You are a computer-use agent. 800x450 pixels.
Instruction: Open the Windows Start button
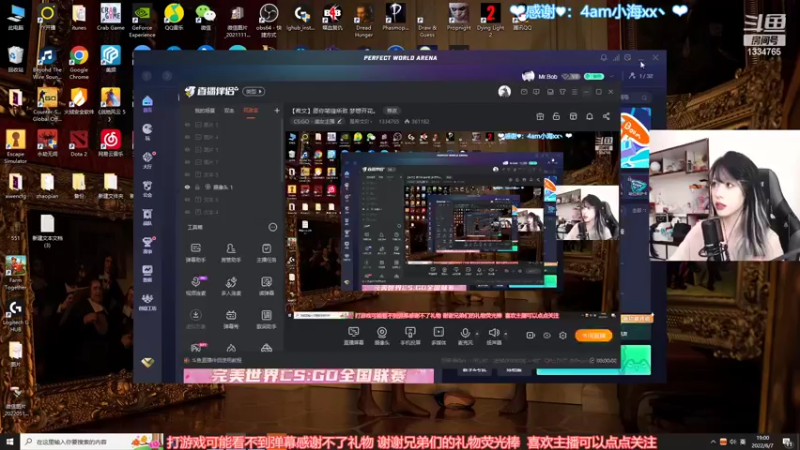tap(10, 442)
